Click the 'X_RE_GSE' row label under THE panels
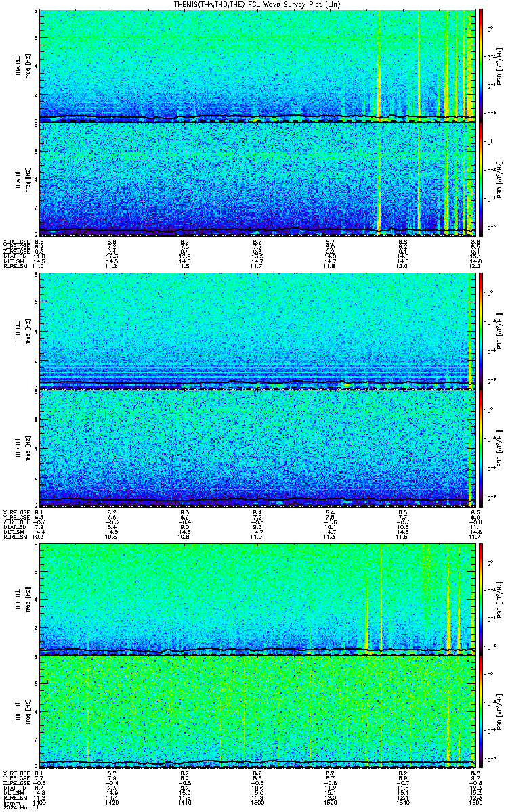This screenshot has height=812, width=508. [x=16, y=773]
